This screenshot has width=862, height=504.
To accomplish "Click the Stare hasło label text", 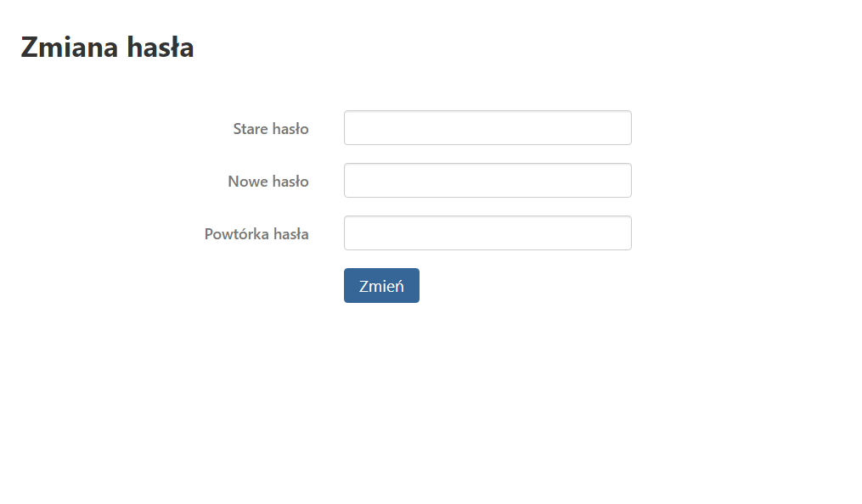I will point(270,129).
